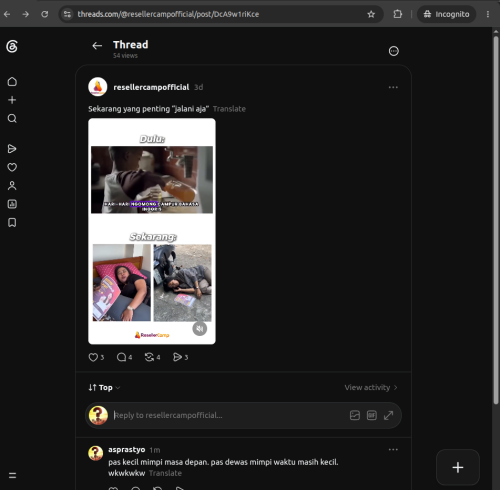Attach media using image icon in reply box

point(355,415)
